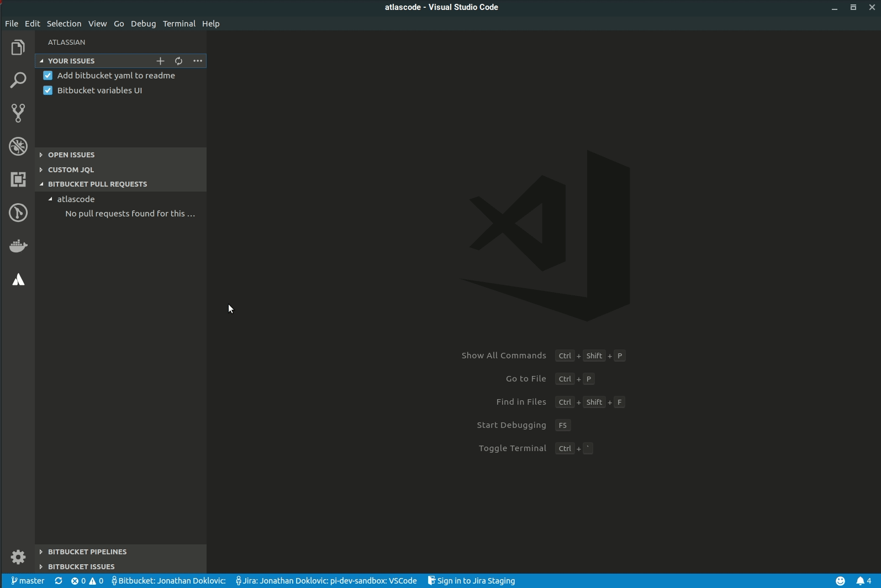Open notifications bell in status bar

click(864, 581)
